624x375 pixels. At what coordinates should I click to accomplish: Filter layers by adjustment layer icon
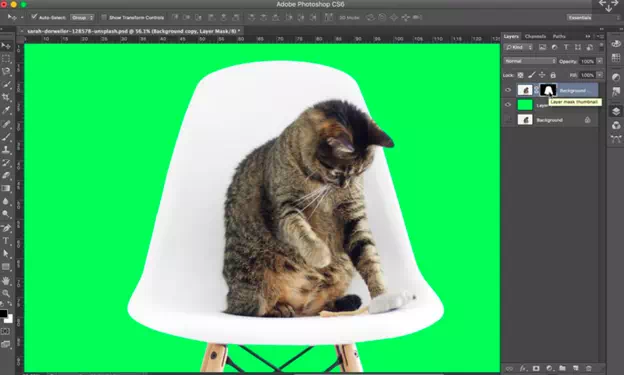click(x=554, y=47)
